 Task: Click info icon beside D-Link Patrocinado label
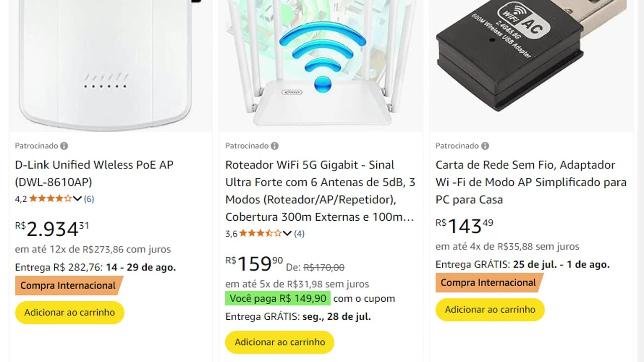tap(64, 146)
